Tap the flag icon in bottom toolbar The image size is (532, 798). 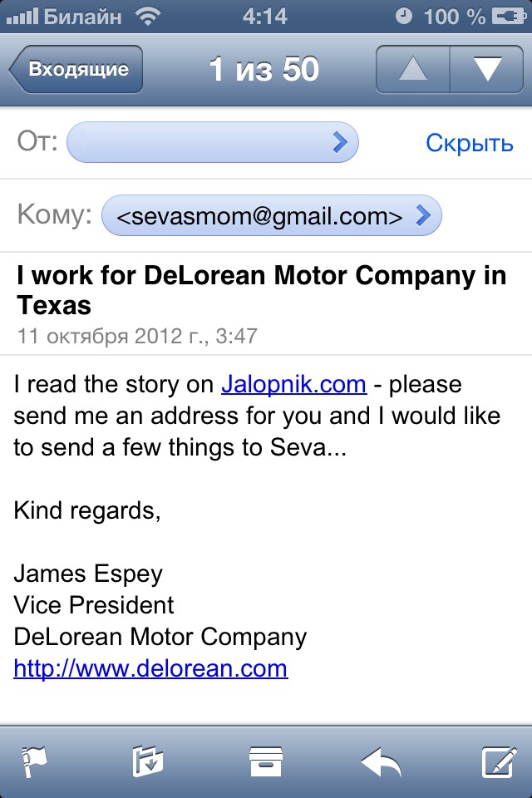pyautogui.click(x=35, y=761)
